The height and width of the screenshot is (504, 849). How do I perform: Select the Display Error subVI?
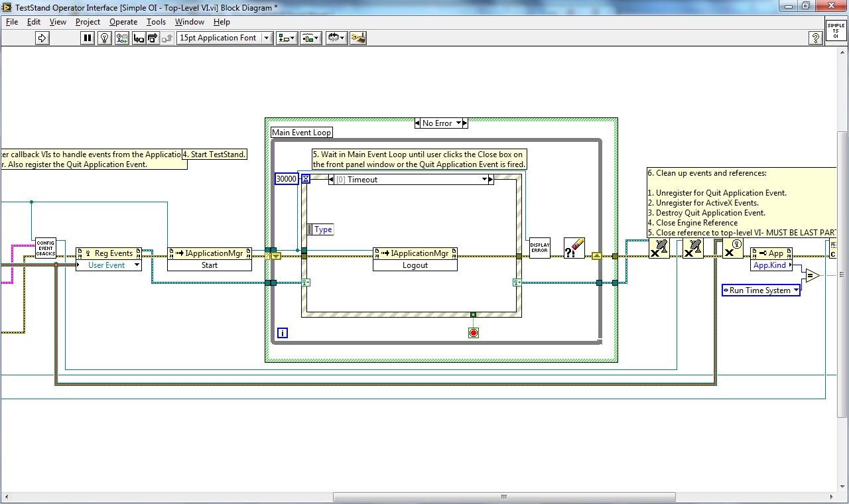(x=540, y=247)
